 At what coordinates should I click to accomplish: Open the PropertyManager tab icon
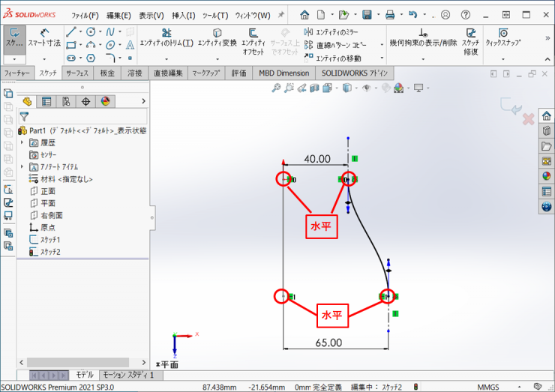click(x=46, y=101)
